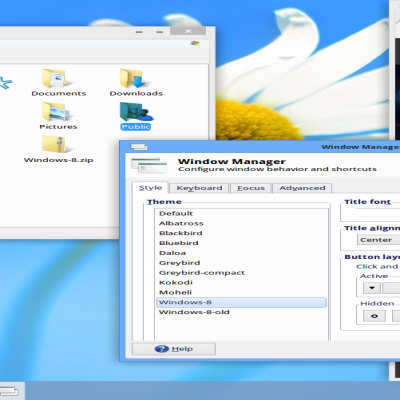Select the Greybird-compact theme
This screenshot has width=400, height=400.
tap(241, 273)
